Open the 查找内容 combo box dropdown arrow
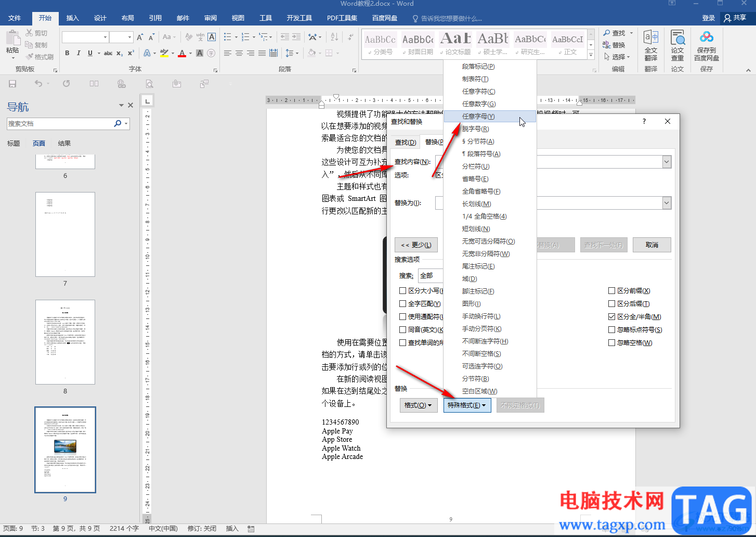The width and height of the screenshot is (756, 537). (667, 162)
